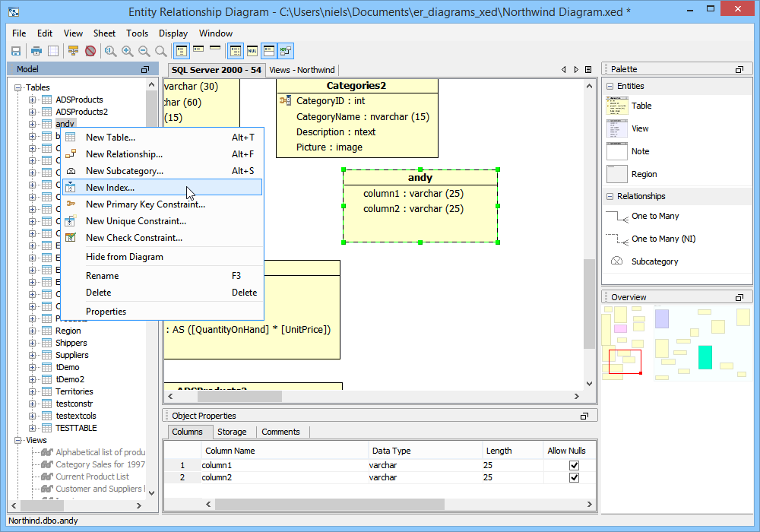Toggle the NUL nullability display icon
Screen dimensions: 760x532
click(x=252, y=51)
